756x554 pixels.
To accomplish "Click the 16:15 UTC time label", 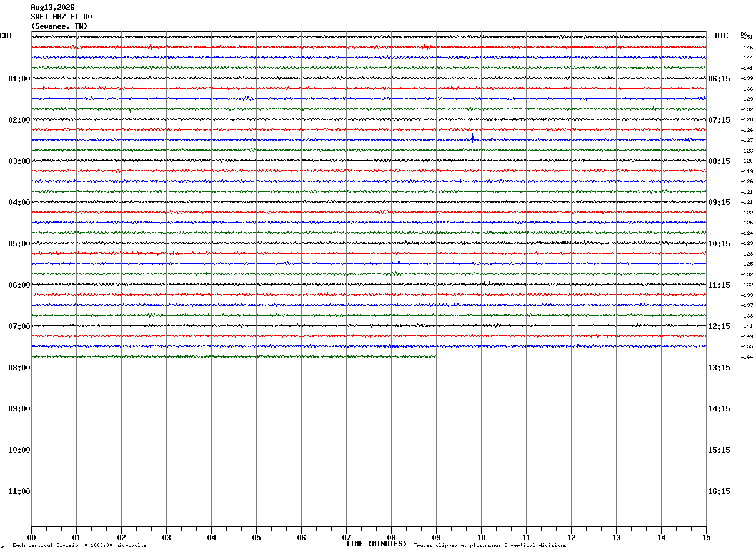I will click(x=719, y=491).
